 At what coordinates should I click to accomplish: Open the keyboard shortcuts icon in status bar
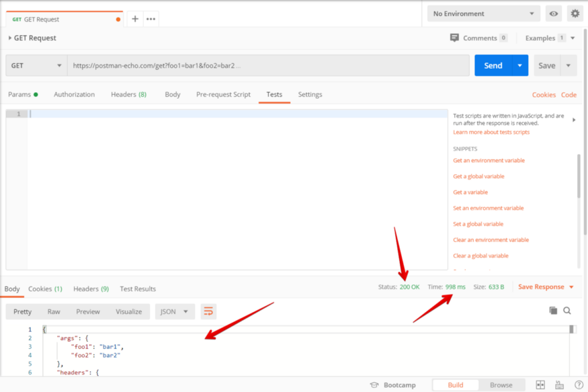pos(559,385)
